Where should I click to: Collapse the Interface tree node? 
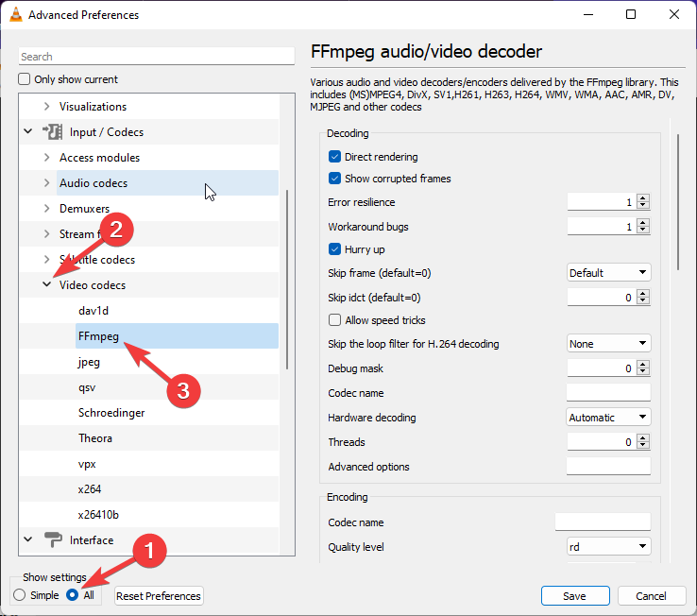pos(28,539)
